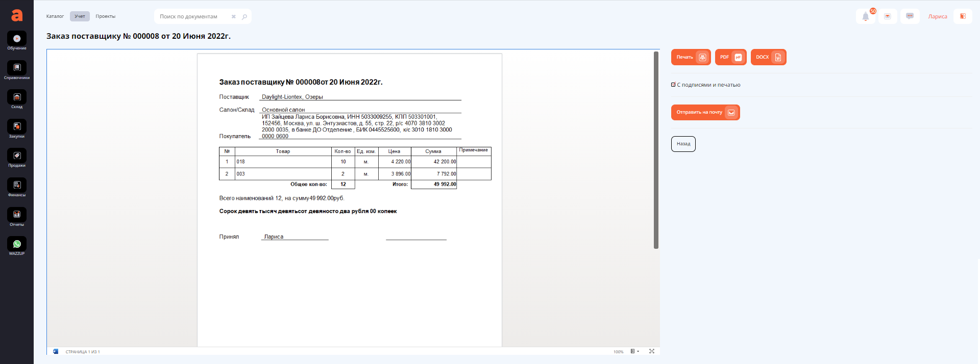
Task: Open the Финансы sidebar section
Action: click(17, 187)
